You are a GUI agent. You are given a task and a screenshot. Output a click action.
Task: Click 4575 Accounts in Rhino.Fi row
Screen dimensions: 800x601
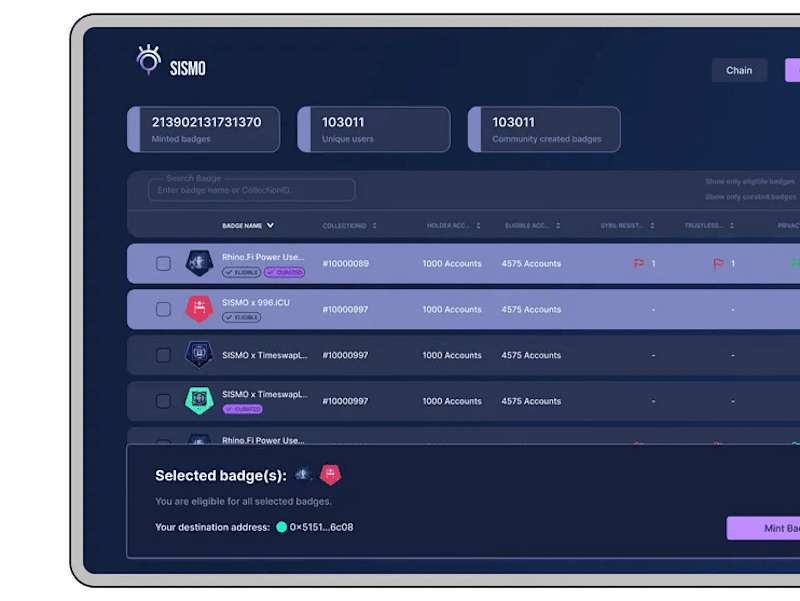coord(531,264)
